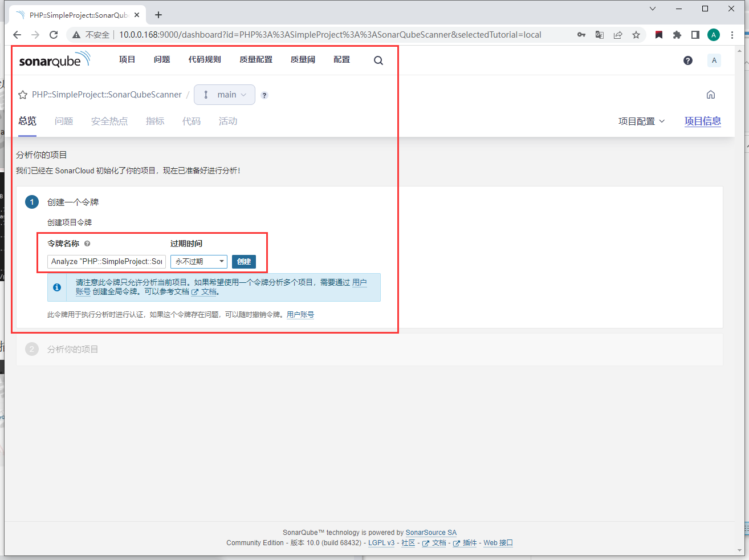
Task: Toggle the browser side panel
Action: 695,35
